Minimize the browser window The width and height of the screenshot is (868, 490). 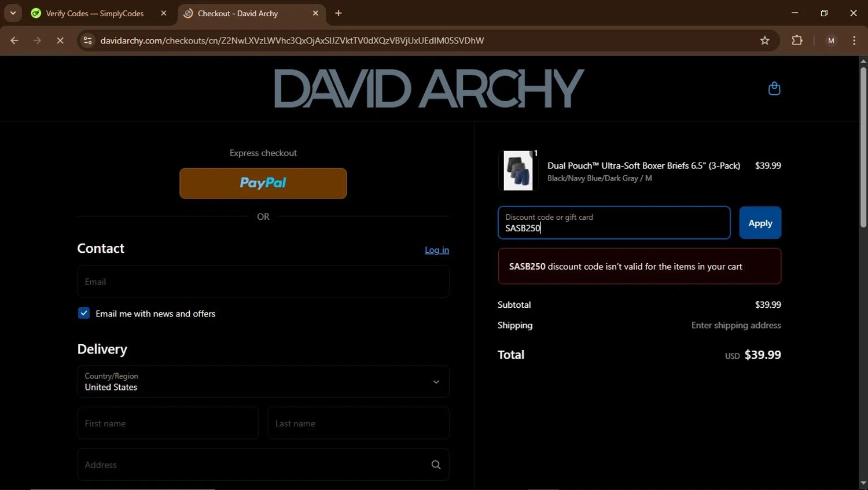(795, 13)
